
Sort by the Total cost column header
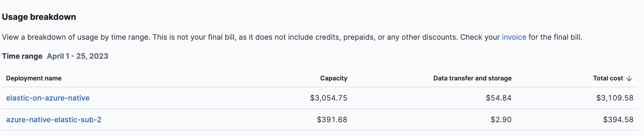click(x=608, y=78)
